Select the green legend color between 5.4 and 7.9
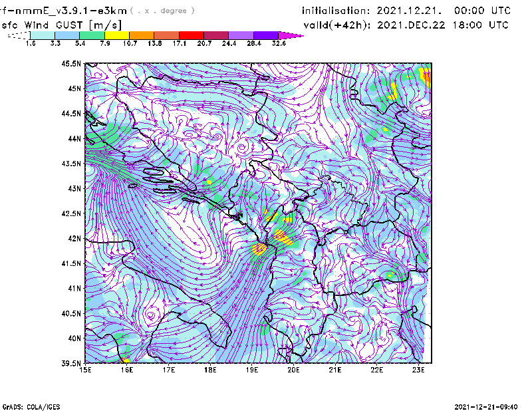The image size is (532, 411). (92, 35)
